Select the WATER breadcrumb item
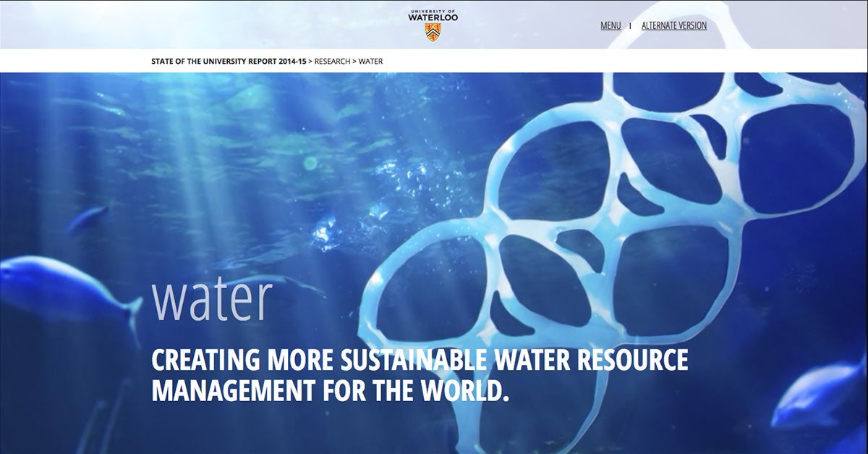868x454 pixels. pyautogui.click(x=370, y=61)
